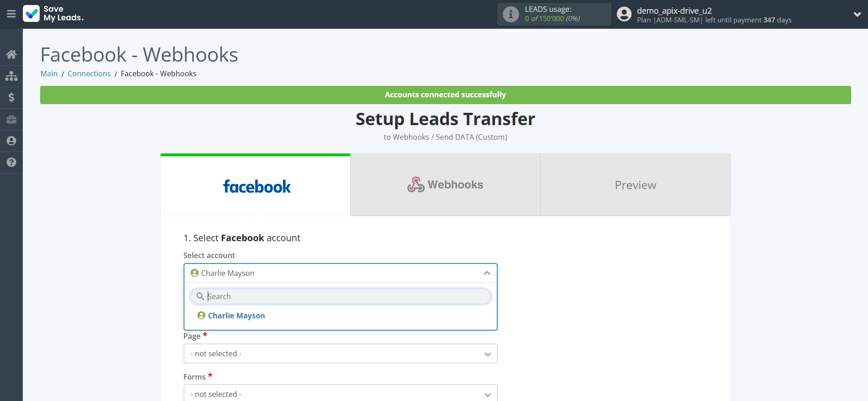Follow the Main breadcrumb link
The height and width of the screenshot is (401, 868).
point(49,74)
